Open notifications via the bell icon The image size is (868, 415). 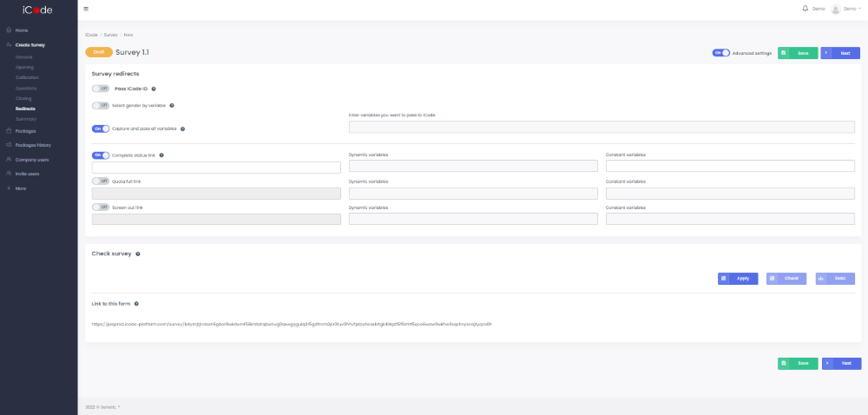(805, 9)
